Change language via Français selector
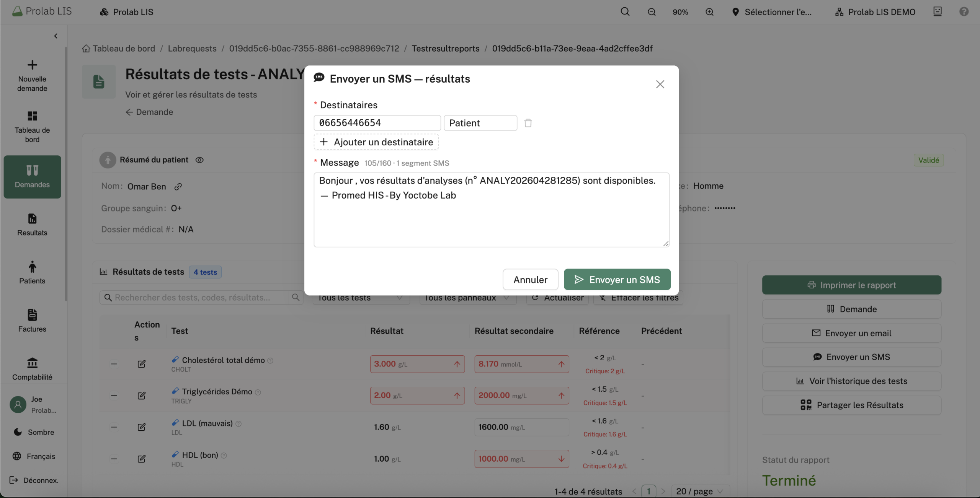 (x=34, y=456)
